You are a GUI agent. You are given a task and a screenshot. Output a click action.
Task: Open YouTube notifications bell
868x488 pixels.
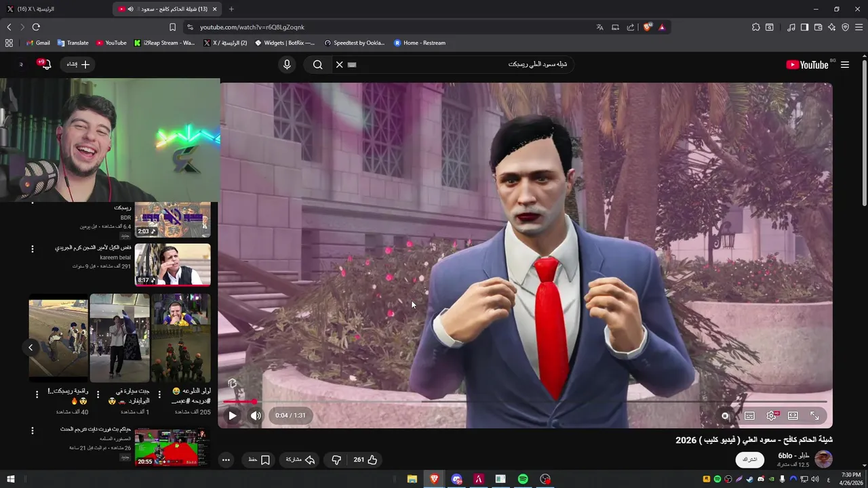[x=46, y=64]
